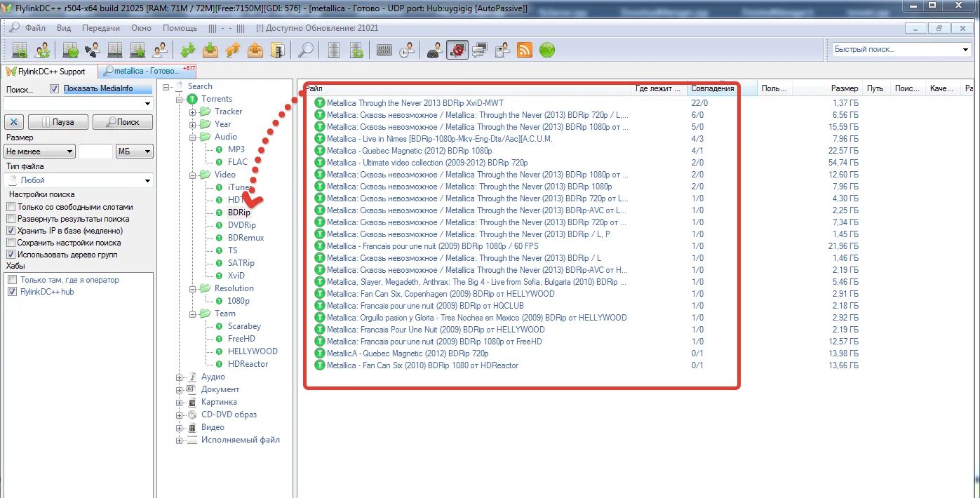Select Metallica Through the Never XviD-MWT row
This screenshot has width=980, height=498.
[x=414, y=103]
